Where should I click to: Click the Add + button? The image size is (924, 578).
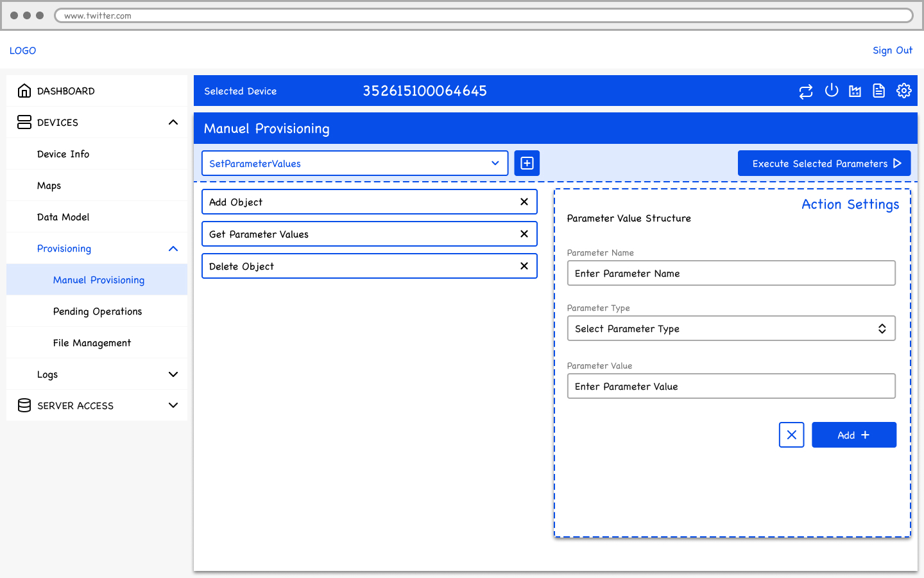[x=854, y=435]
